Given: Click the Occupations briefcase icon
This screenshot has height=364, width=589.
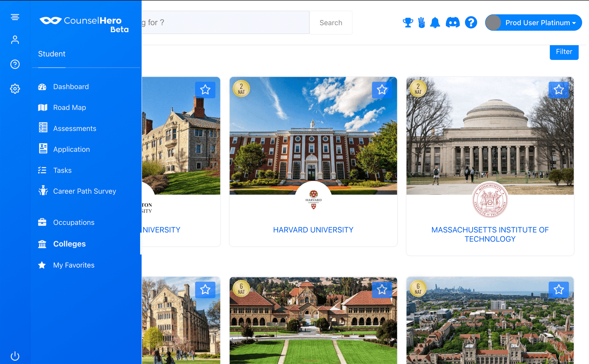Looking at the screenshot, I should click(42, 222).
